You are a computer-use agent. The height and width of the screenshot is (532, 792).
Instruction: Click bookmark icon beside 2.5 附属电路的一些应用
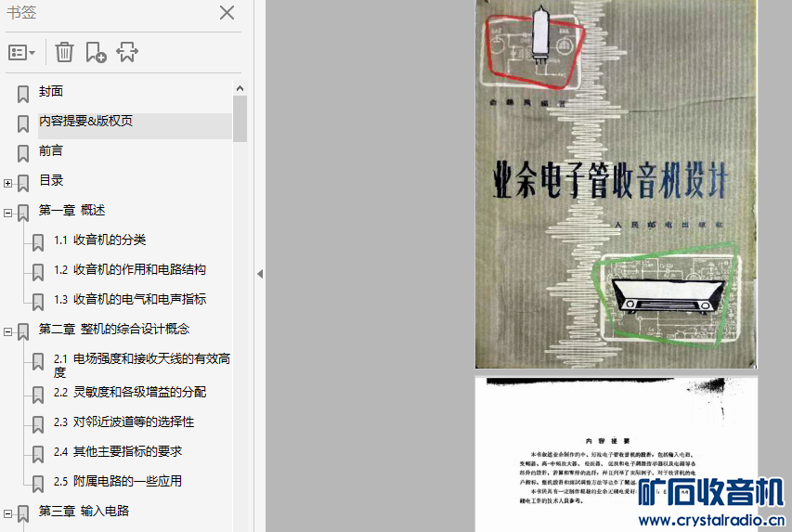tap(38, 484)
